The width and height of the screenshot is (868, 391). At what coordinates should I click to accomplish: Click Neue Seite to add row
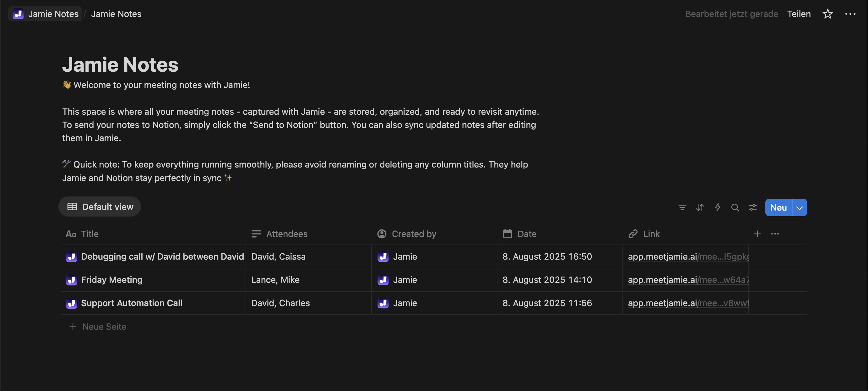(x=105, y=327)
